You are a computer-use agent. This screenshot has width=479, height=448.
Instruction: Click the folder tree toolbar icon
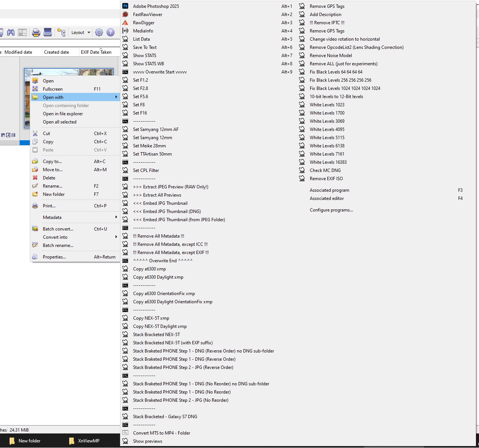(62, 32)
